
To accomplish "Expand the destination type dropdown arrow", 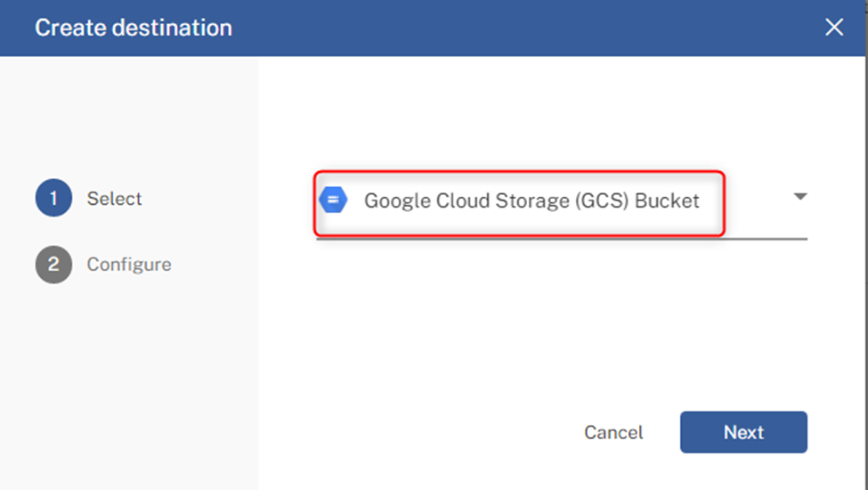I will click(x=800, y=197).
